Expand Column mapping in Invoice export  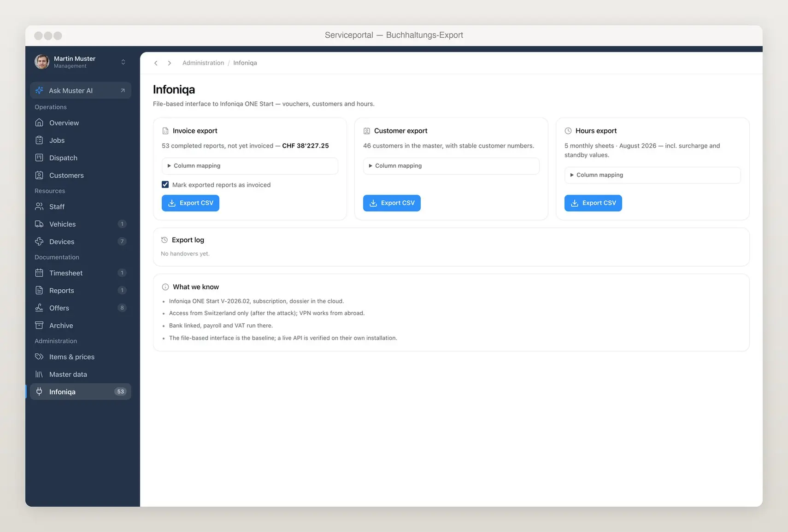[x=250, y=166]
